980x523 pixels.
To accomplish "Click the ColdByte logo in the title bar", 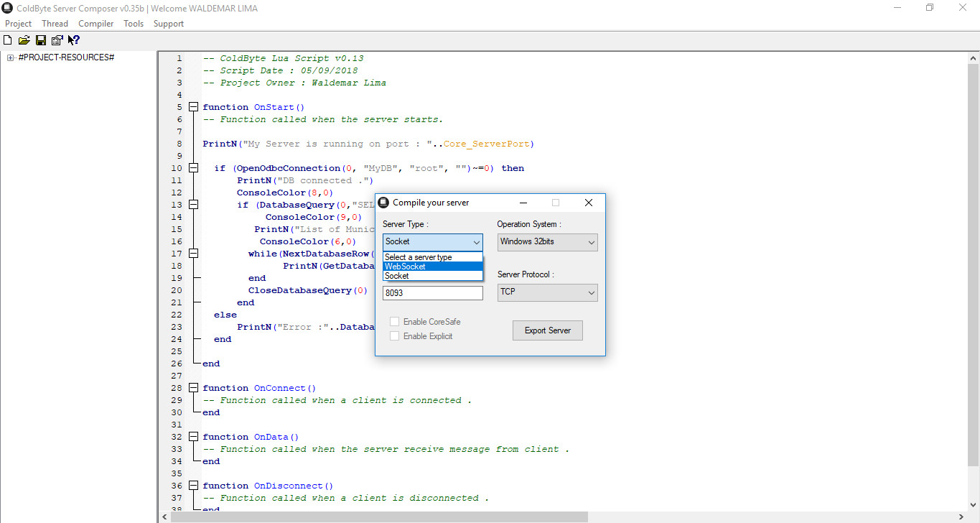I will [7, 7].
